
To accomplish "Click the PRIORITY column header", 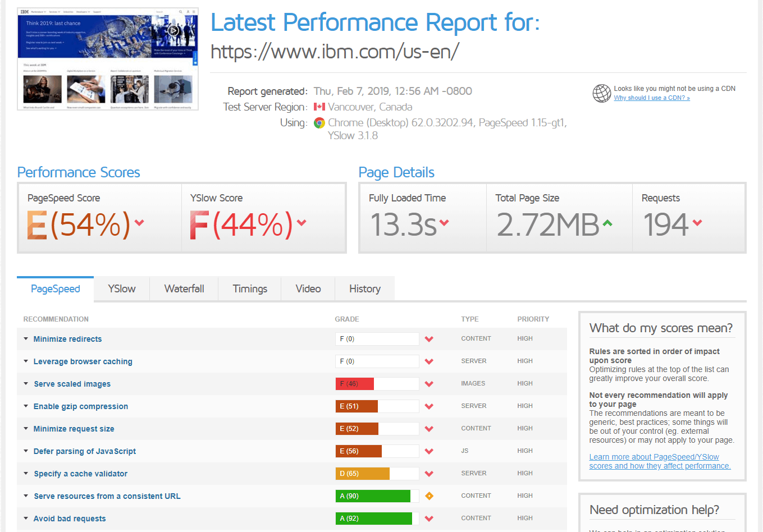I will pos(533,319).
